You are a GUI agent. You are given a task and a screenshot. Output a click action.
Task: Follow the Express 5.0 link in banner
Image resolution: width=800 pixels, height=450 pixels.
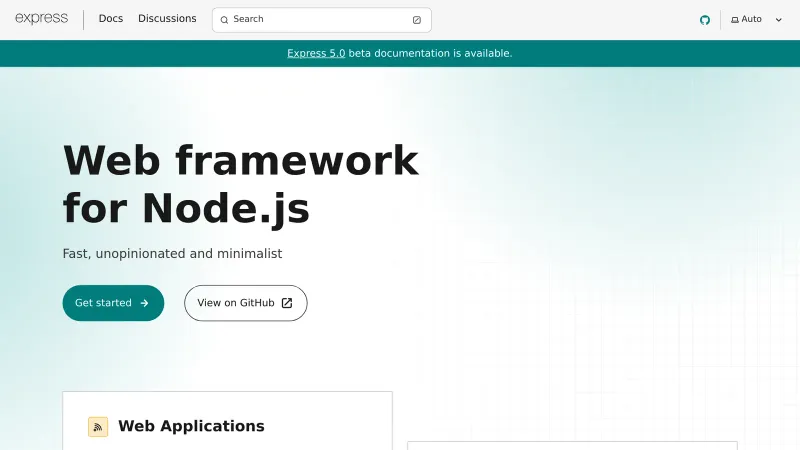[316, 53]
